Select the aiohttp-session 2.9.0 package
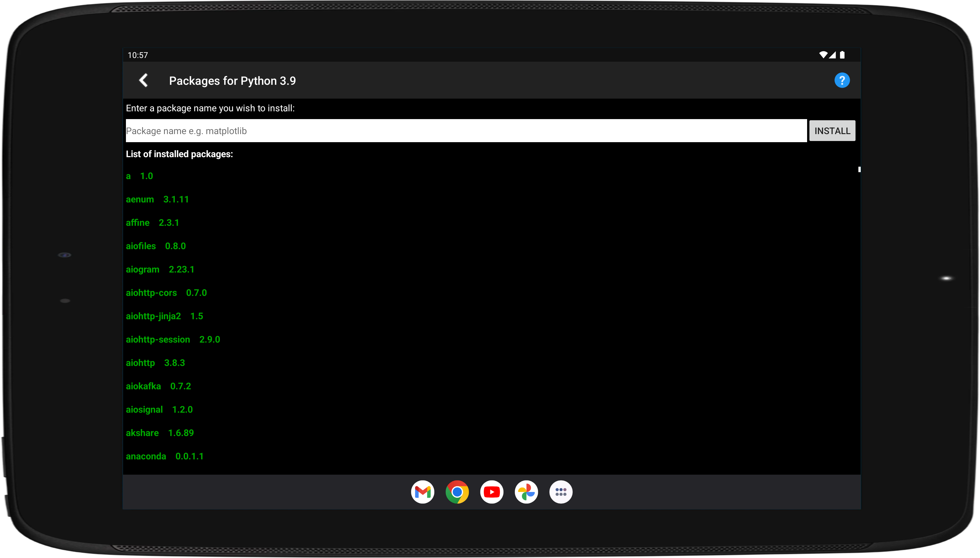Screen dimensions: 980x558 (173, 340)
